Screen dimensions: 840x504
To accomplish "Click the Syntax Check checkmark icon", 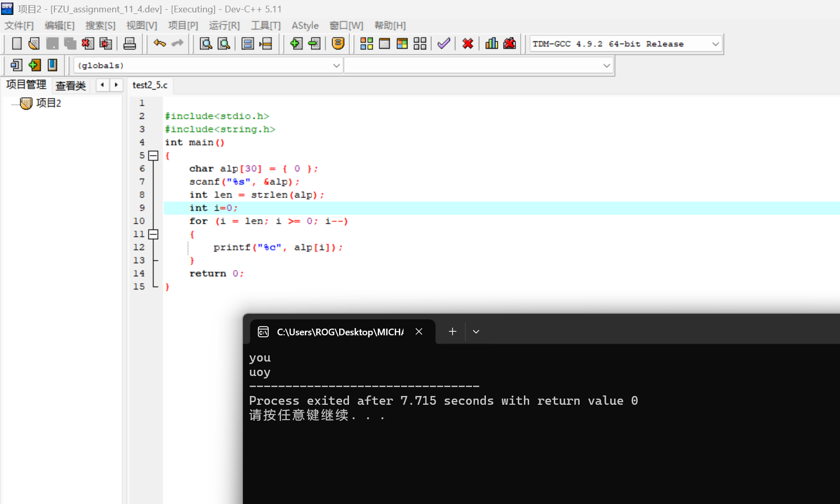I will coord(444,44).
